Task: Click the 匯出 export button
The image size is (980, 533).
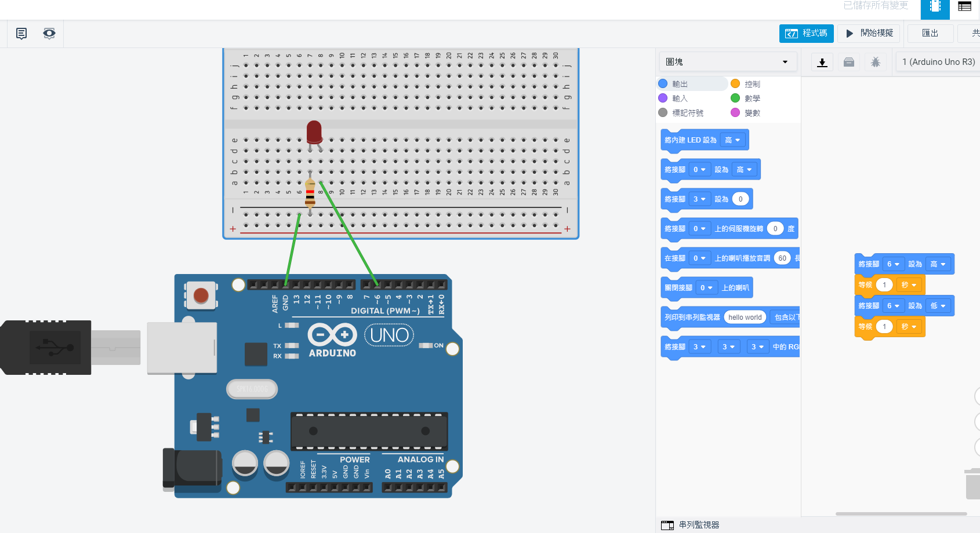Action: [x=930, y=34]
